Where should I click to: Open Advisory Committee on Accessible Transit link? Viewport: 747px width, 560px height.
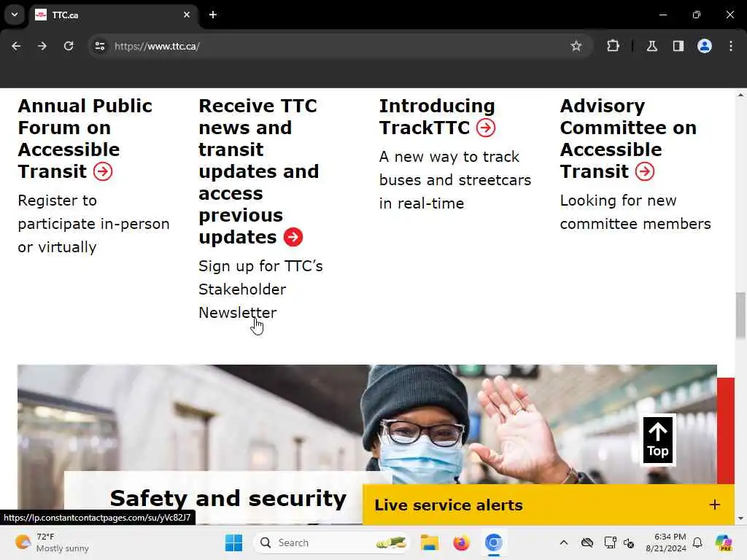click(628, 139)
